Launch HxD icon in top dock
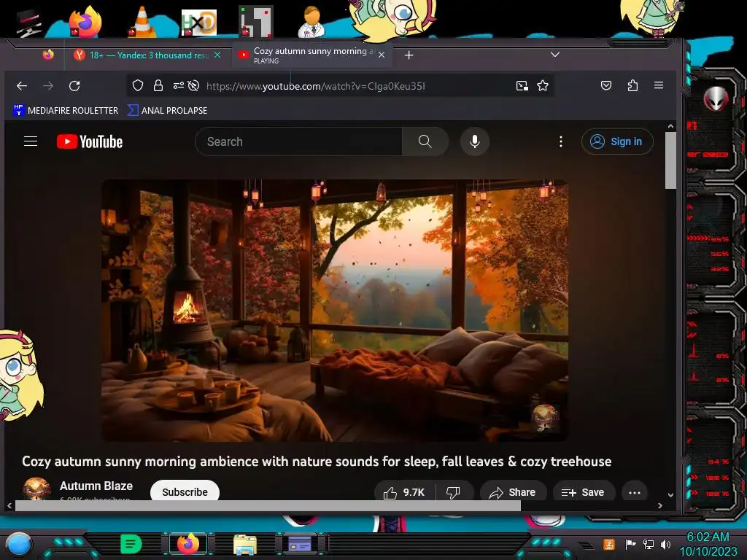747x560 pixels. [199, 23]
